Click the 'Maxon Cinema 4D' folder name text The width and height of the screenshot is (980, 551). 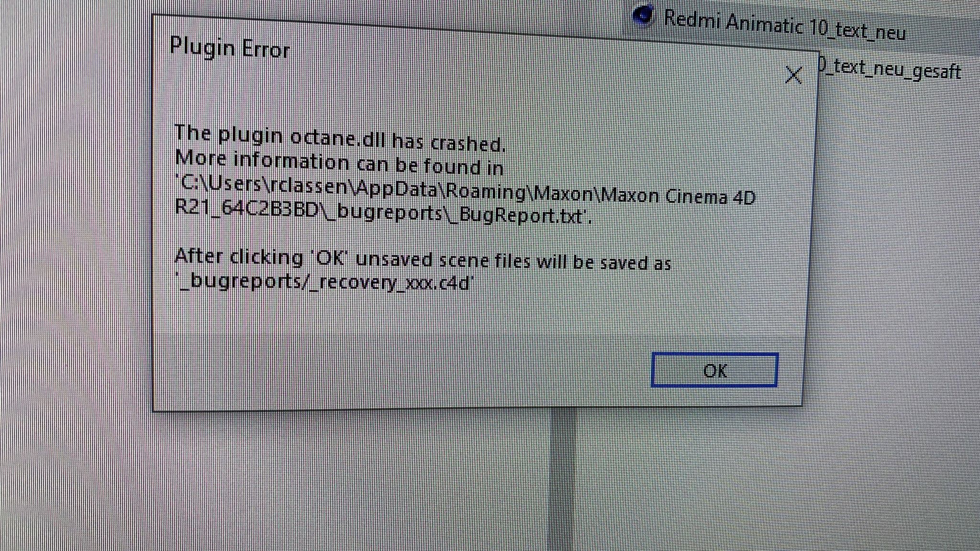[678, 195]
